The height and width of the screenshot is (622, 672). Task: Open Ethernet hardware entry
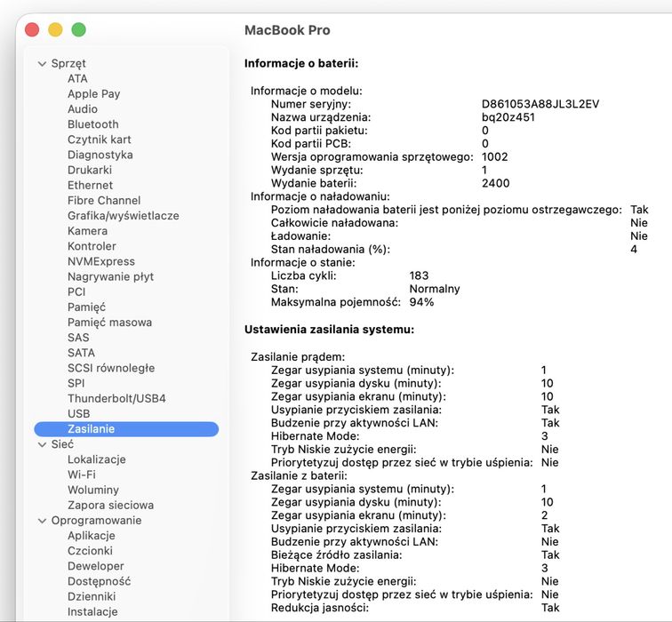tap(90, 186)
